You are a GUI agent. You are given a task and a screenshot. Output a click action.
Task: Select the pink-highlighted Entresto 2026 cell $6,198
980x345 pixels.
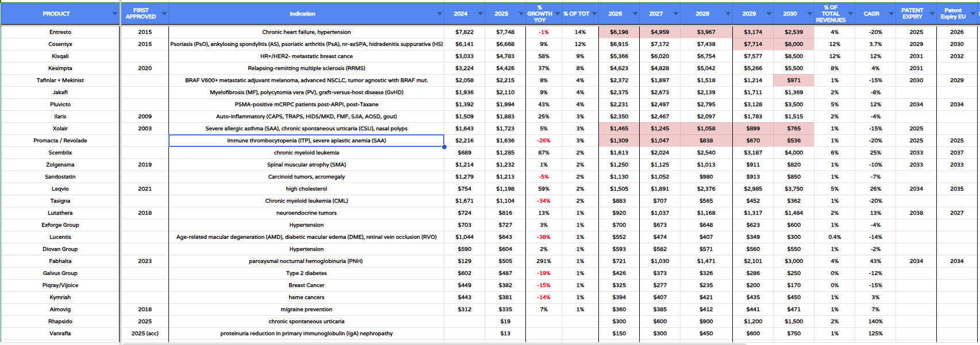point(618,32)
